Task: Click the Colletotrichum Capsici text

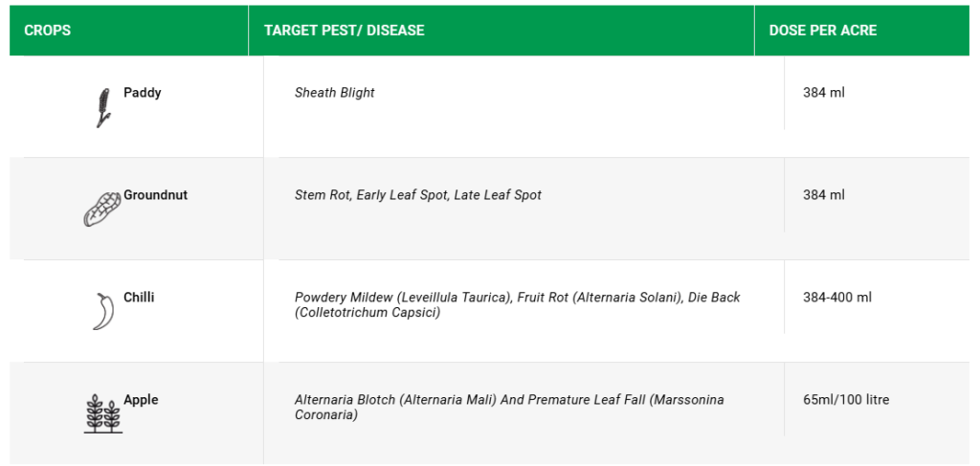Action: [x=367, y=313]
